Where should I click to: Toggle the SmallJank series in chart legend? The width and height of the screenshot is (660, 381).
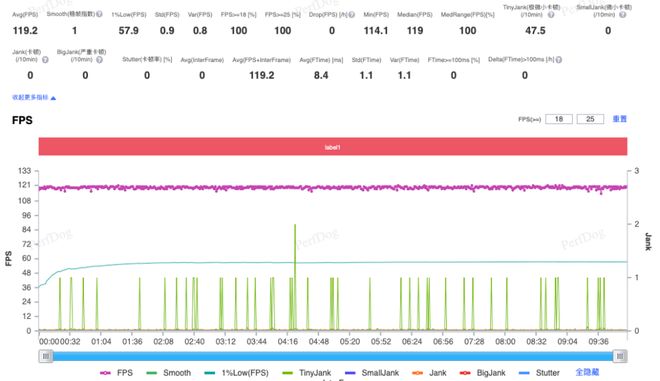coord(372,373)
